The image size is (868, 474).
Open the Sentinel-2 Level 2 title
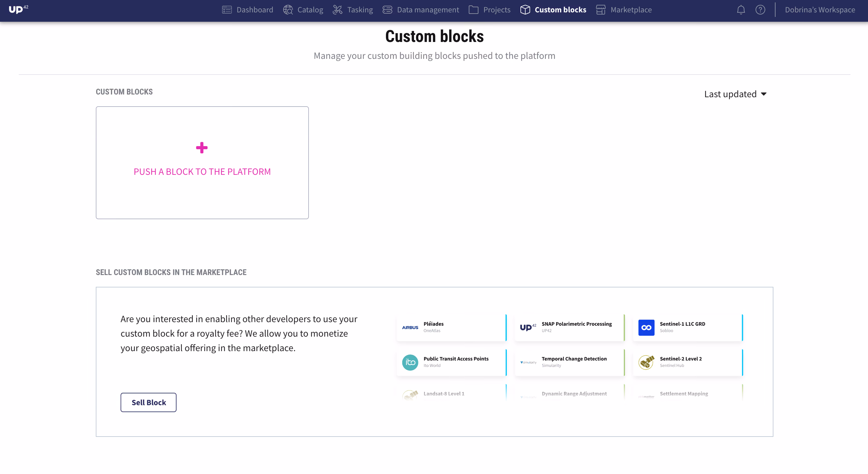point(681,359)
